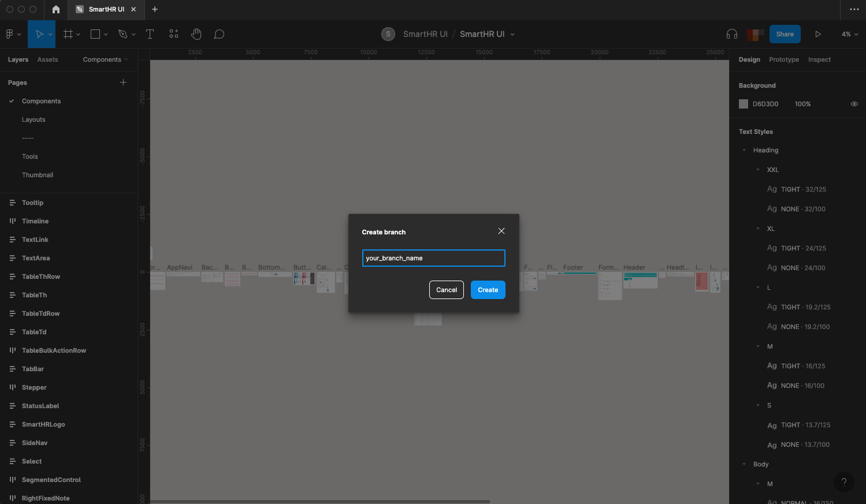Select the Comment tool

(219, 34)
